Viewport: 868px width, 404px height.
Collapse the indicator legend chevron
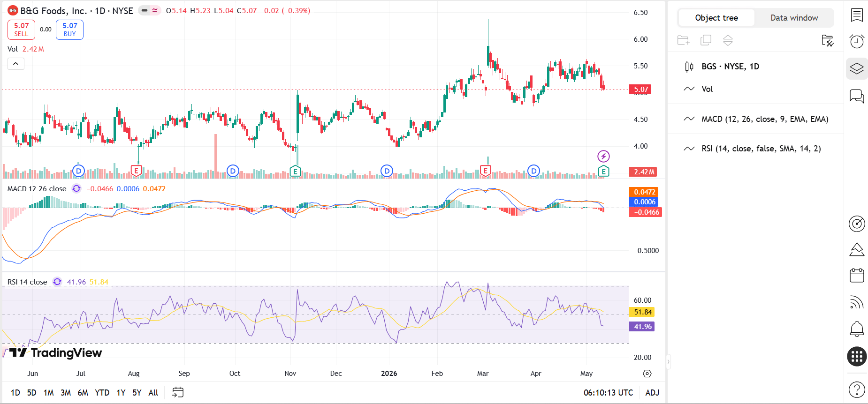tap(15, 64)
